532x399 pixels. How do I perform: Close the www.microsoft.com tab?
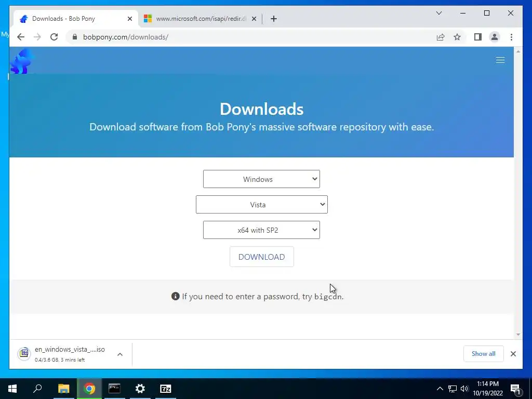tap(254, 19)
